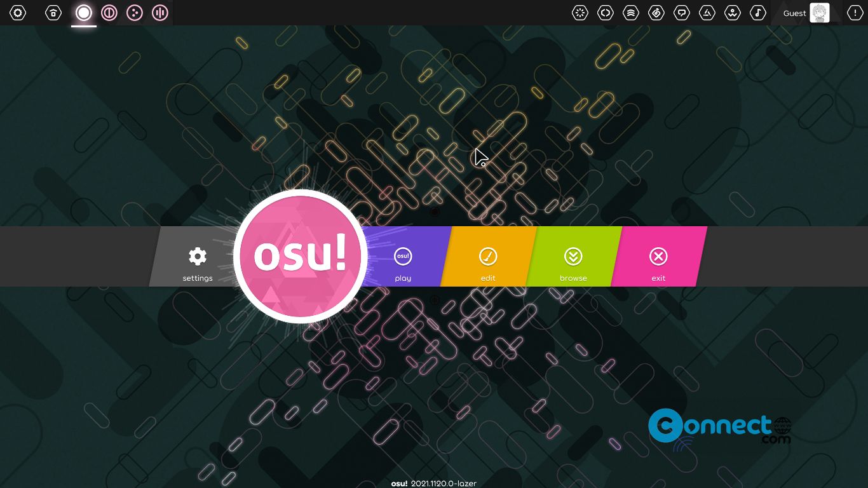Open the rankings icon in toolbar
The image size is (868, 488).
click(631, 13)
